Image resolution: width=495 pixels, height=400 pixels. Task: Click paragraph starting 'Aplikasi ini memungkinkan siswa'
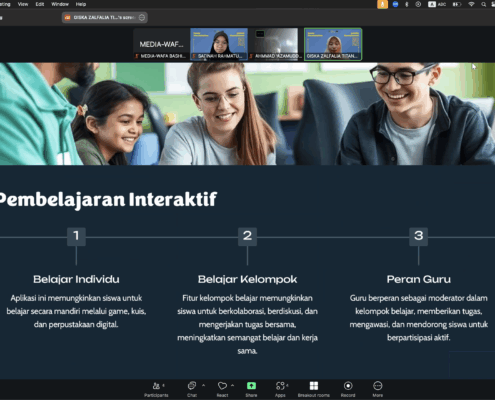click(x=76, y=311)
